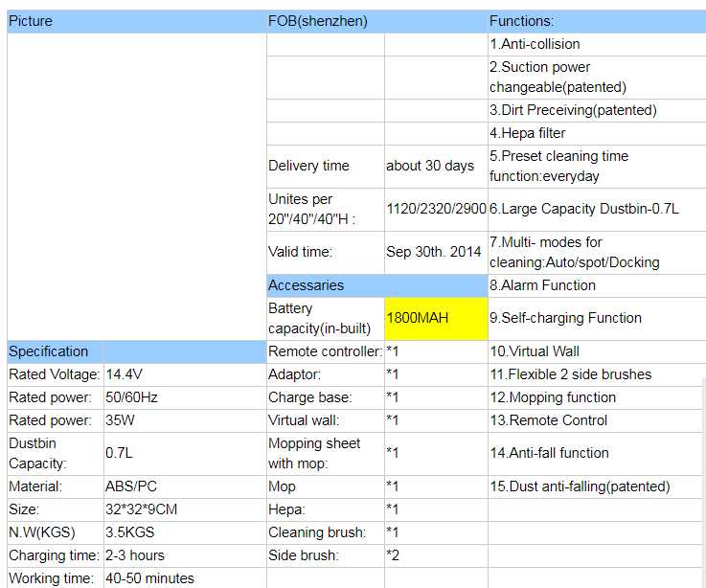Click the '*2' side brush quantity cell

[x=435, y=555]
